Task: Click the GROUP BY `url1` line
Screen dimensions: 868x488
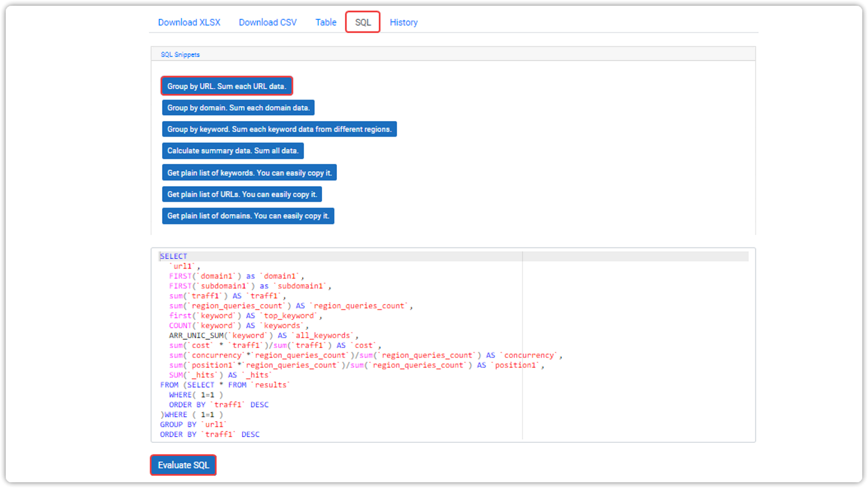Action: pos(194,425)
